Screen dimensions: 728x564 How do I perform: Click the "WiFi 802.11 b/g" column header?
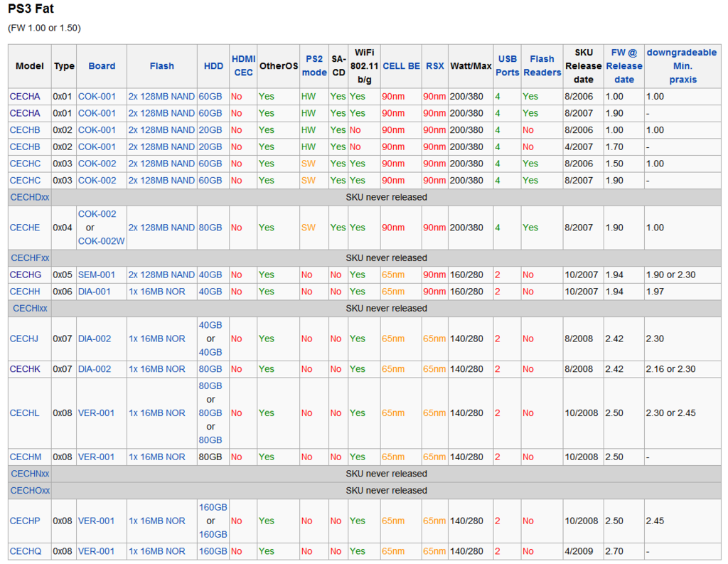[365, 66]
